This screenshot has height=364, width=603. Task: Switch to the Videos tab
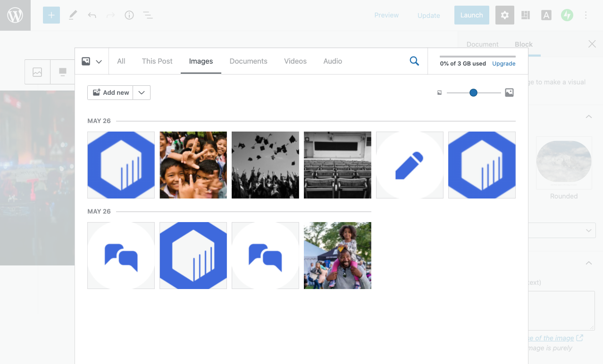click(295, 61)
